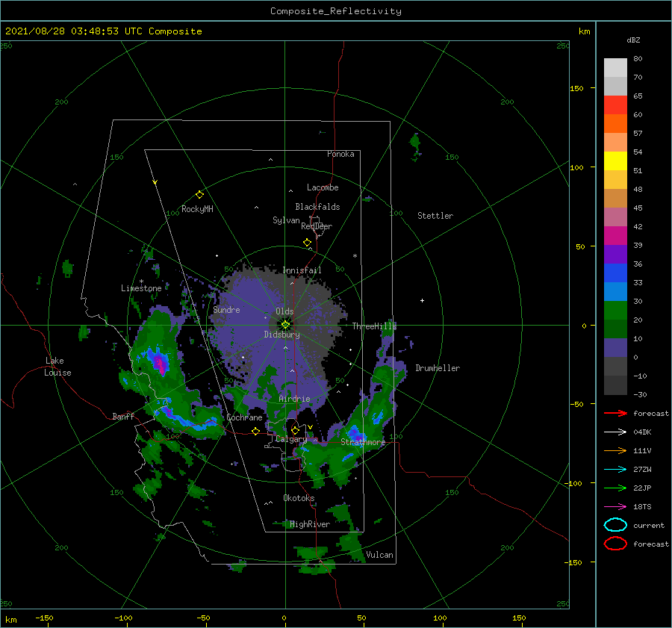Click the Didsbury label

[x=281, y=335]
